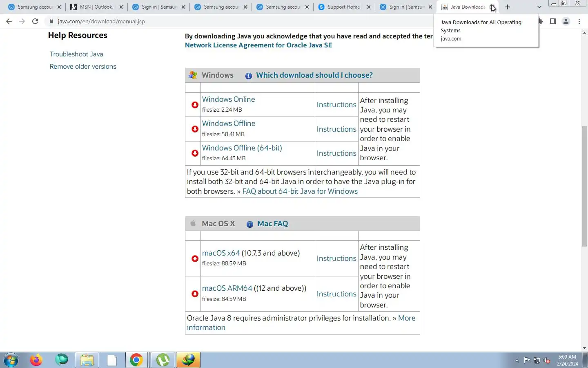Screen dimensions: 588x368
Task: Click the browser forward arrow
Action: [x=22, y=21]
